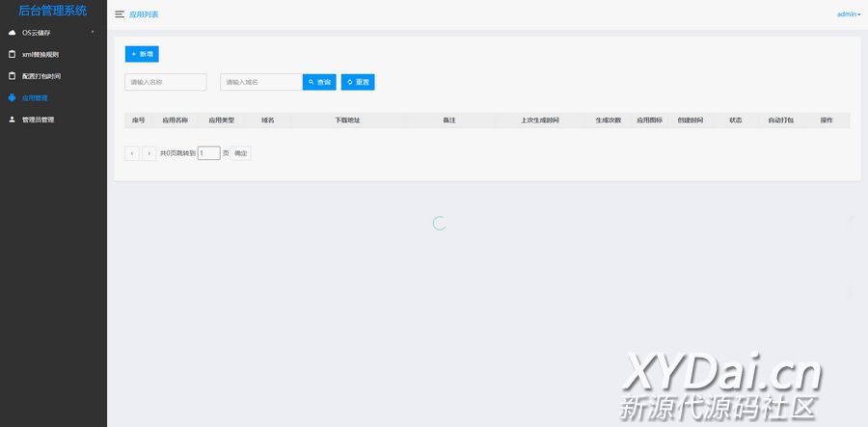Click the clipboard icon beside xml转换规则

pos(12,54)
